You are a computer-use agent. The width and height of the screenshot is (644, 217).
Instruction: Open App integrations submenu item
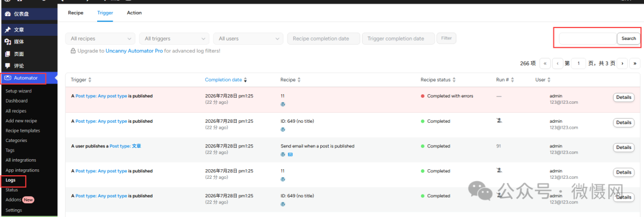pyautogui.click(x=22, y=170)
